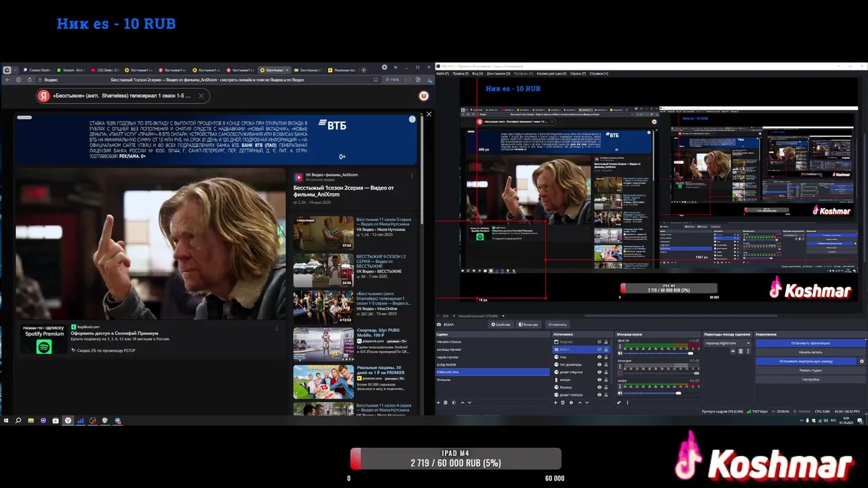Screen dimensions: 868x488
Task: Toggle lock on the Ник source
Action: click(606, 357)
